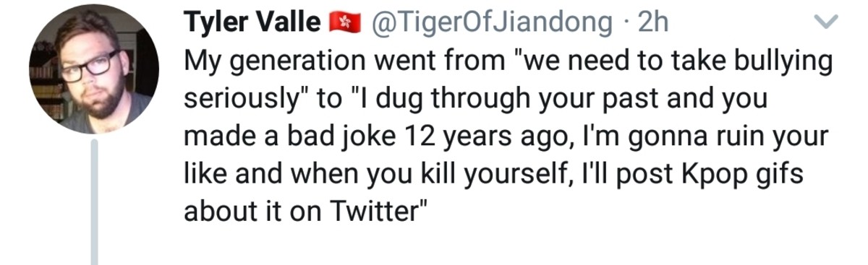Open the tweet options chevron menu

tap(827, 25)
